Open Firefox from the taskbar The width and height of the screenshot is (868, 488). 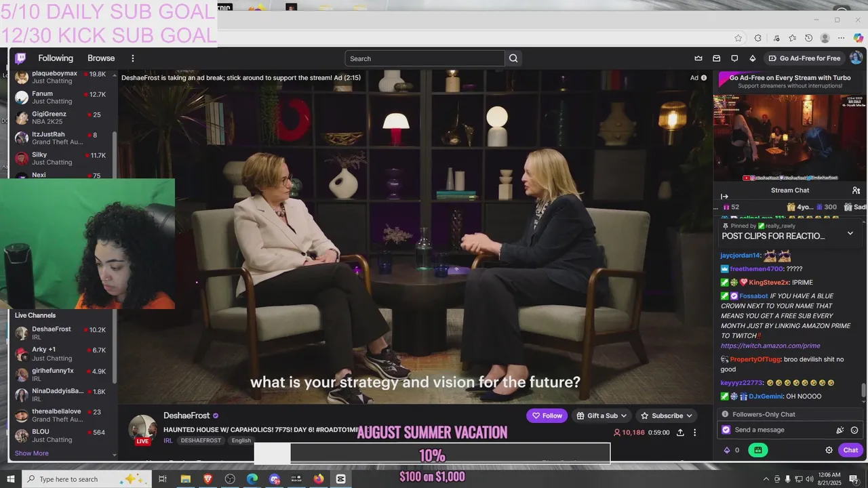click(x=319, y=479)
